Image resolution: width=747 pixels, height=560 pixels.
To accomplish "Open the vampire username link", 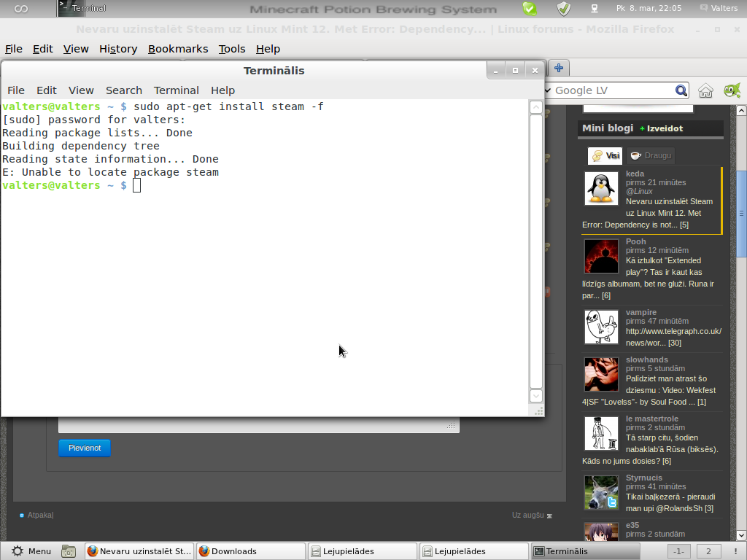I will point(640,312).
